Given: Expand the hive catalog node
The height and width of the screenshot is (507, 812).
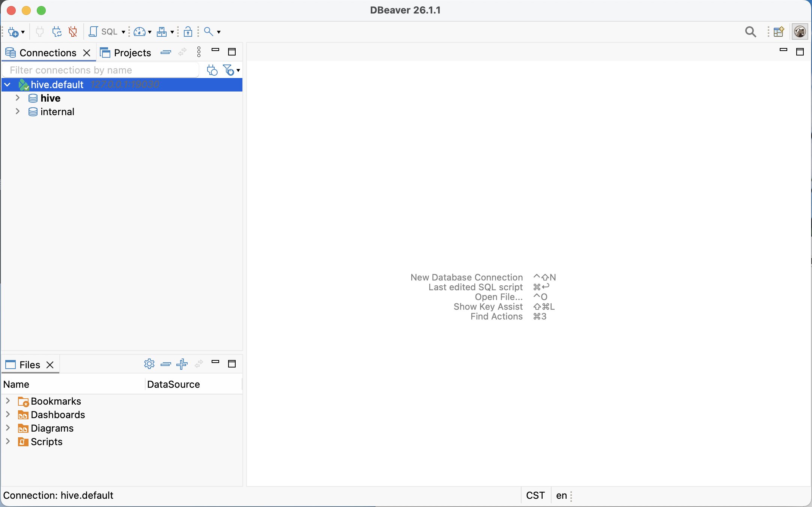Looking at the screenshot, I should tap(17, 98).
